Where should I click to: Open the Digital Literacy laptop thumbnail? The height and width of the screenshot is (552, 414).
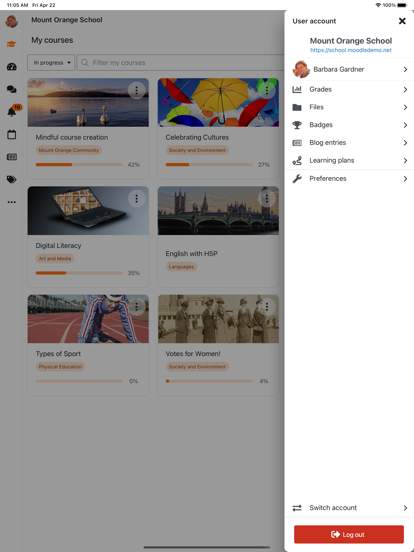[88, 211]
